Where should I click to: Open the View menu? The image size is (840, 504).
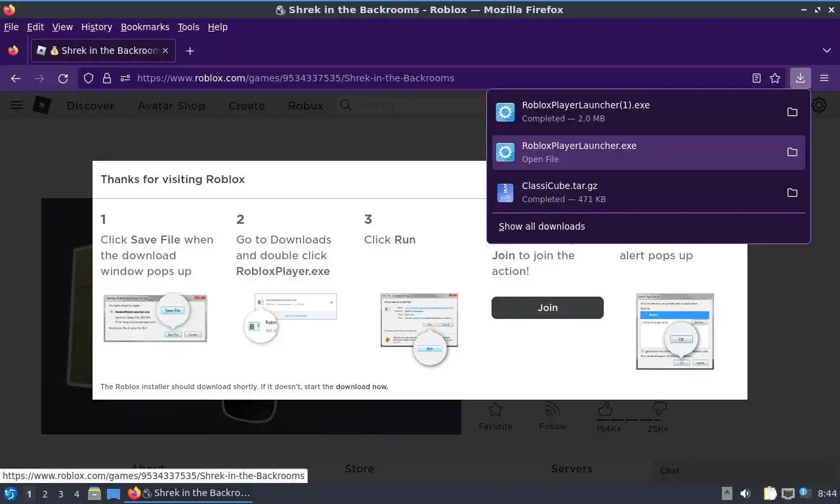click(x=62, y=27)
